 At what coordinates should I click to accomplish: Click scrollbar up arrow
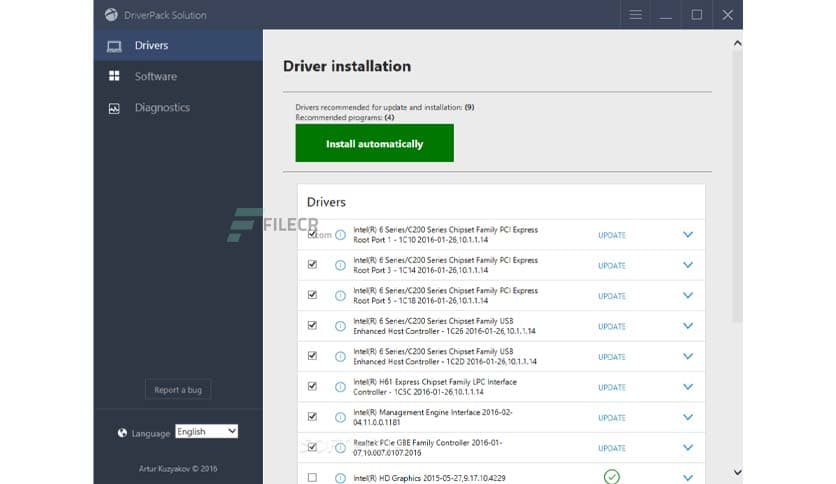(737, 44)
